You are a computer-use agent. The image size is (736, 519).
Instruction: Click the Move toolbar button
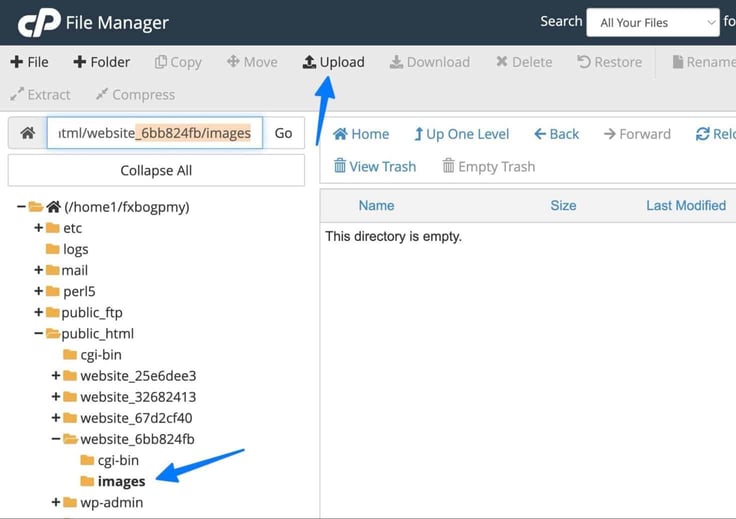[252, 62]
